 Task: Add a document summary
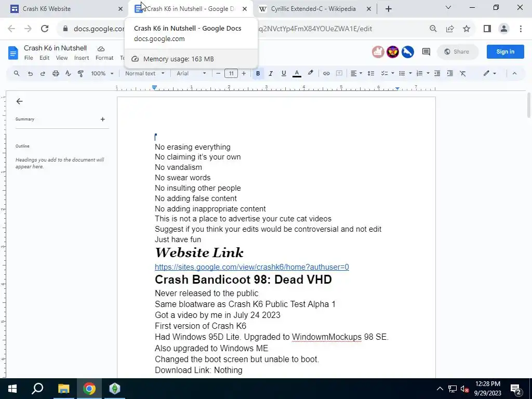[x=102, y=119]
